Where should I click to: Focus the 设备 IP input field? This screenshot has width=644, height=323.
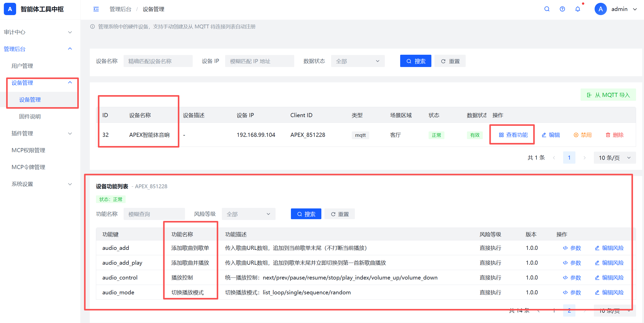(x=259, y=61)
